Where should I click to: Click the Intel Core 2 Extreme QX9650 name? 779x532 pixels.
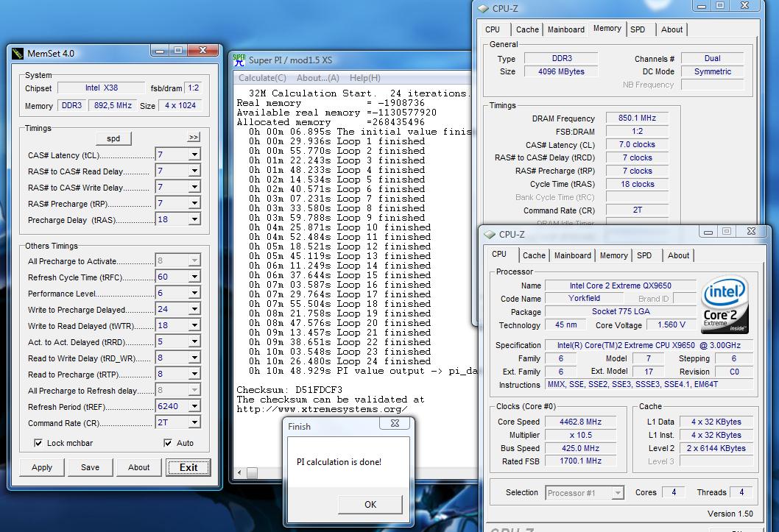(620, 285)
